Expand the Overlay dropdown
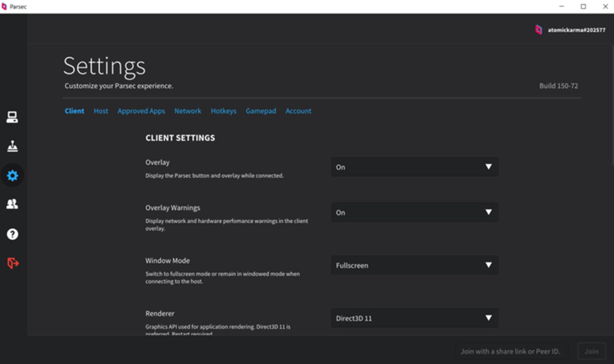The height and width of the screenshot is (364, 614). pyautogui.click(x=414, y=167)
